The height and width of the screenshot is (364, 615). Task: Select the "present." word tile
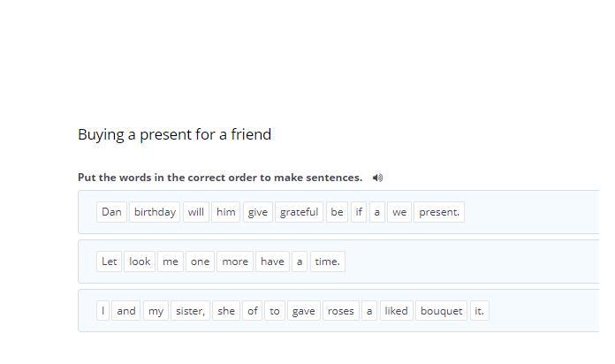pos(438,212)
